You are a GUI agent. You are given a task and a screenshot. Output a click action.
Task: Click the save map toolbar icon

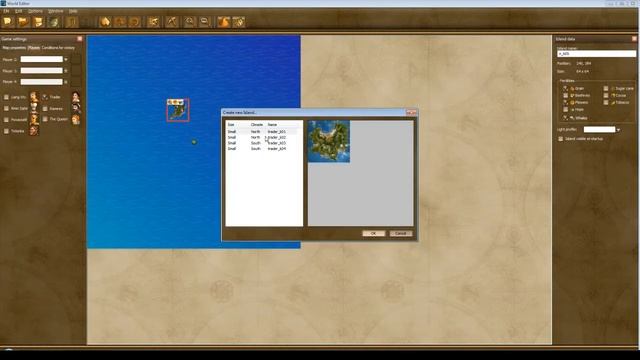(38, 22)
